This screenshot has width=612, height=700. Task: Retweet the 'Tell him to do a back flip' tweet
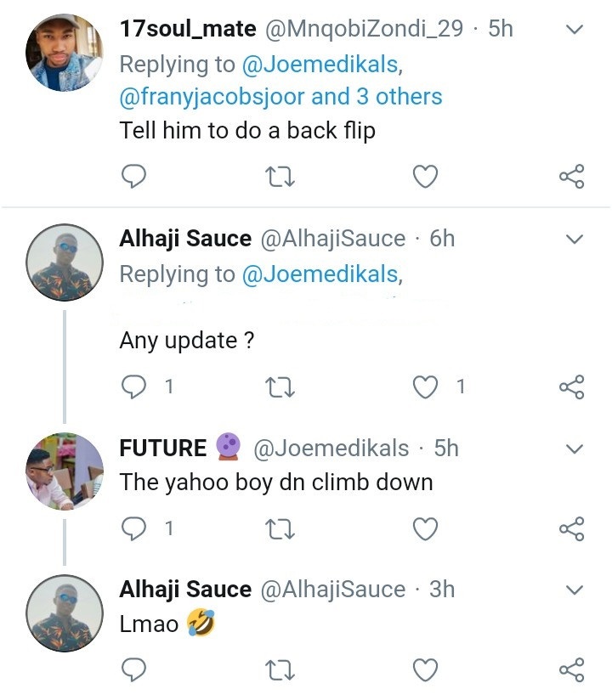tap(280, 176)
